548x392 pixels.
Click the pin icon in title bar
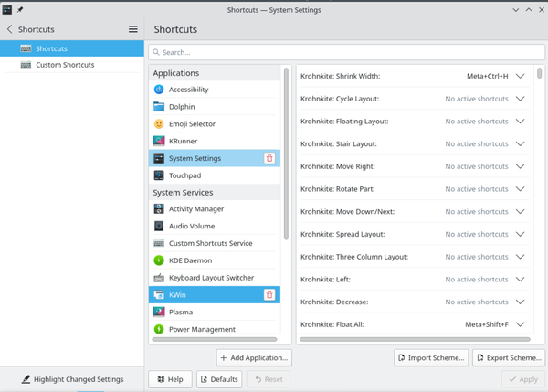pos(20,10)
